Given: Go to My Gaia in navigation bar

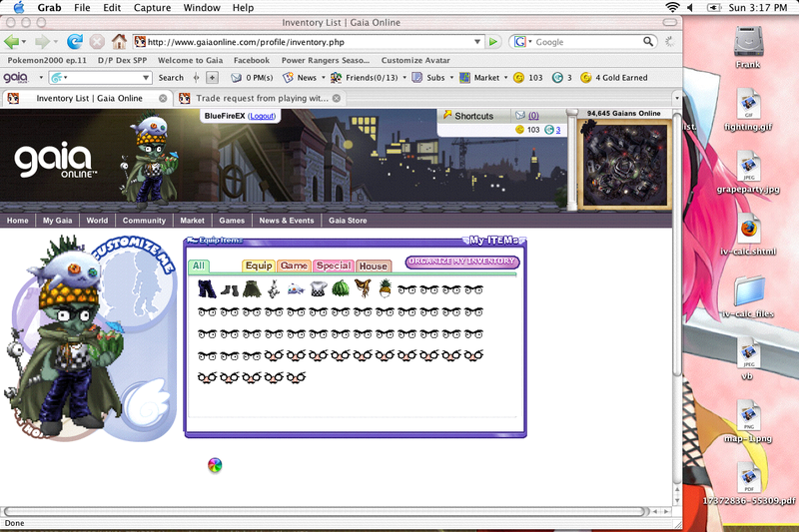Looking at the screenshot, I should [57, 221].
